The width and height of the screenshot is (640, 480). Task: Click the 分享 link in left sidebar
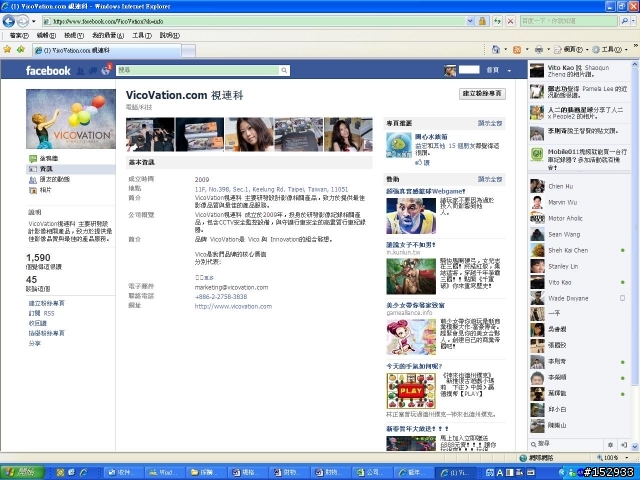[x=35, y=343]
